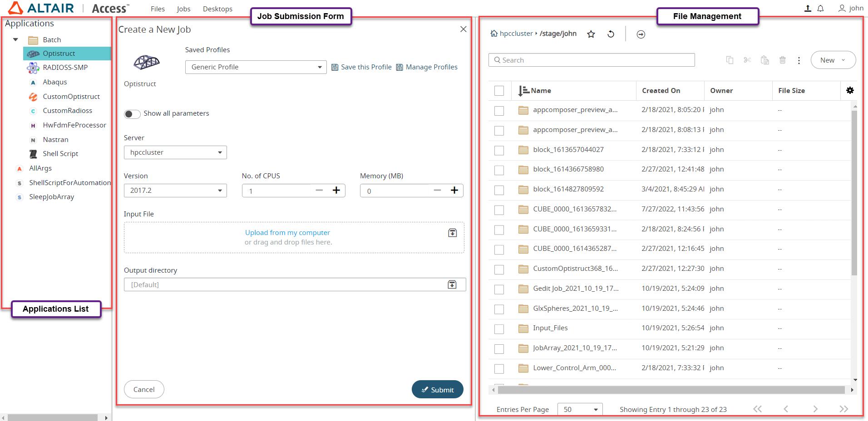The width and height of the screenshot is (868, 421).
Task: Click the Output directory field
Action: coord(295,284)
